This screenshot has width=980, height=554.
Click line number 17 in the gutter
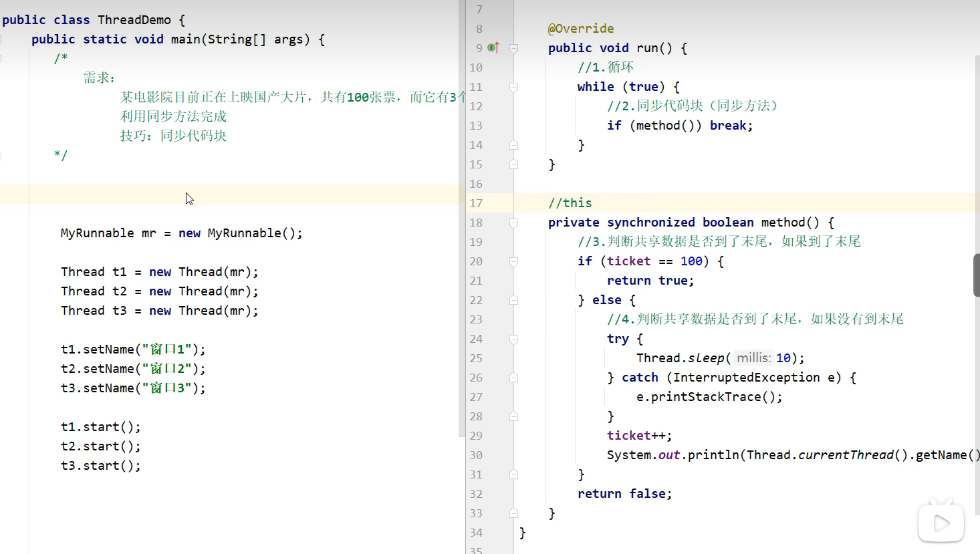(x=476, y=203)
